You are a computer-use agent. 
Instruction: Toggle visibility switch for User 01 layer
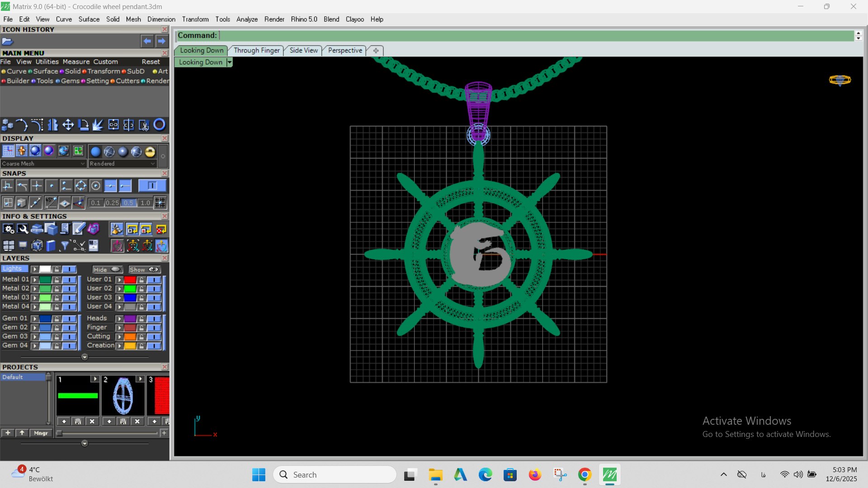(x=154, y=280)
